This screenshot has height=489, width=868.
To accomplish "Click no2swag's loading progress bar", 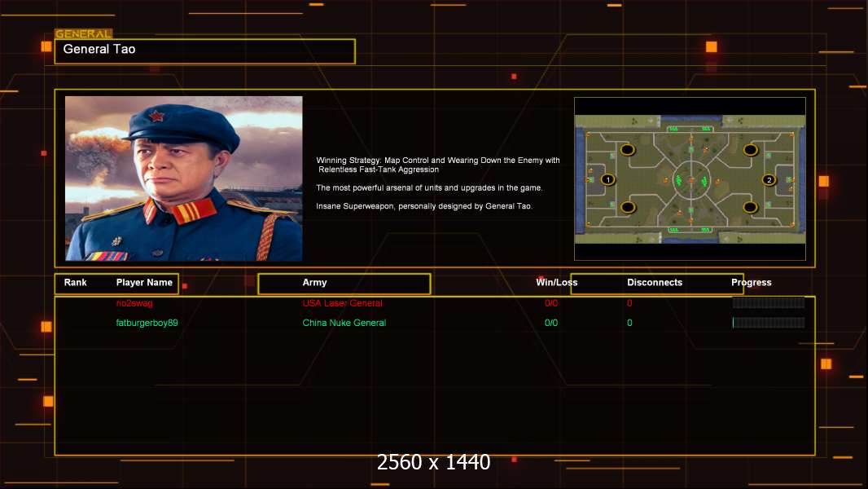I will point(769,302).
